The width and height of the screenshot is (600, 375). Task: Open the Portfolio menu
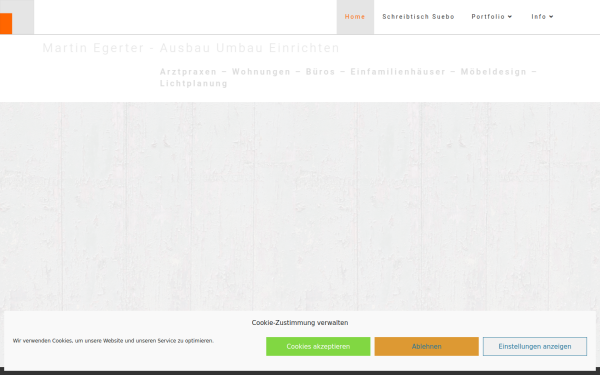pyautogui.click(x=488, y=17)
